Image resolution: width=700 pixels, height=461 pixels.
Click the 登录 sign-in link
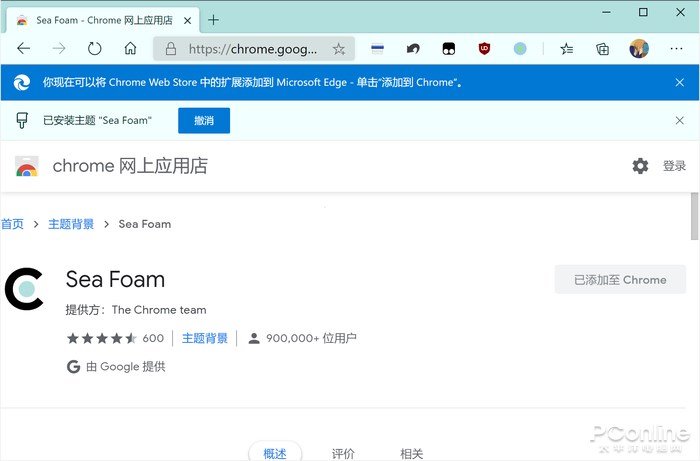pos(674,166)
